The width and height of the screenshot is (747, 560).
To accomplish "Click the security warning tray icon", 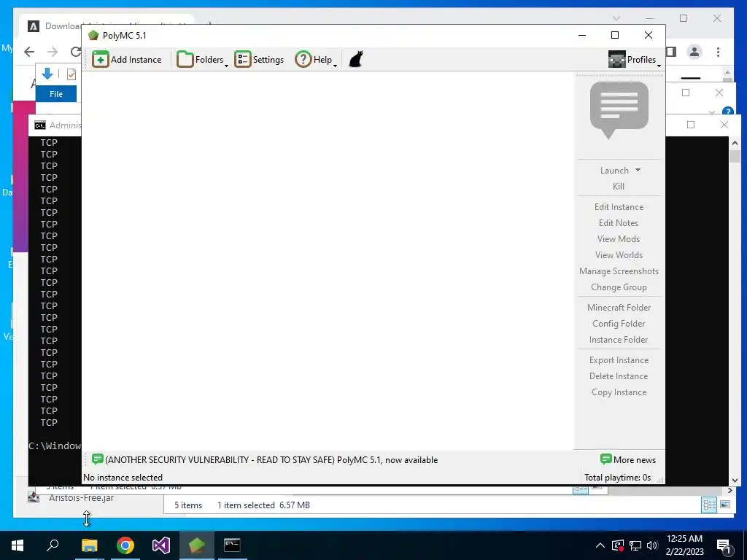I will [x=617, y=545].
